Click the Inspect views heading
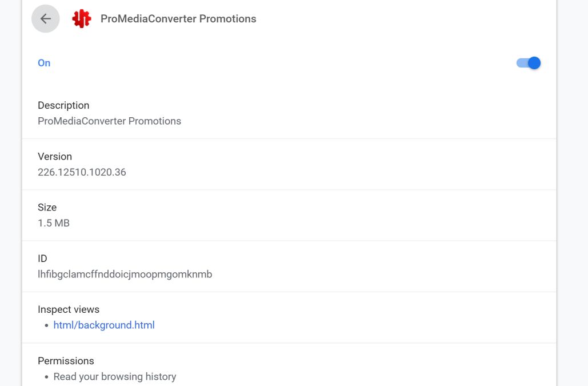The image size is (588, 386). pos(69,309)
